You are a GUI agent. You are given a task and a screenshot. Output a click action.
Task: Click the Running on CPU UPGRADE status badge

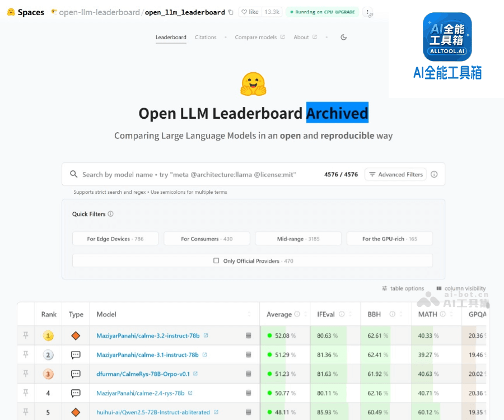(x=322, y=12)
